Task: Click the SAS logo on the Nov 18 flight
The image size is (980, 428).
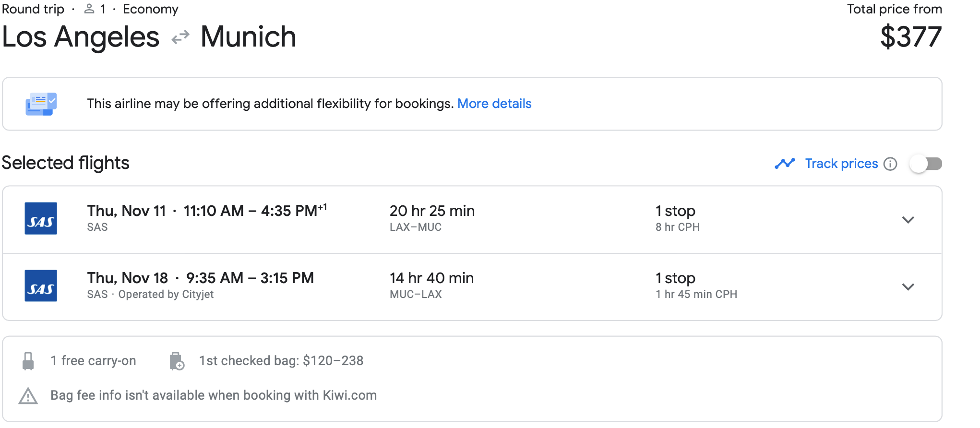Action: 41,285
